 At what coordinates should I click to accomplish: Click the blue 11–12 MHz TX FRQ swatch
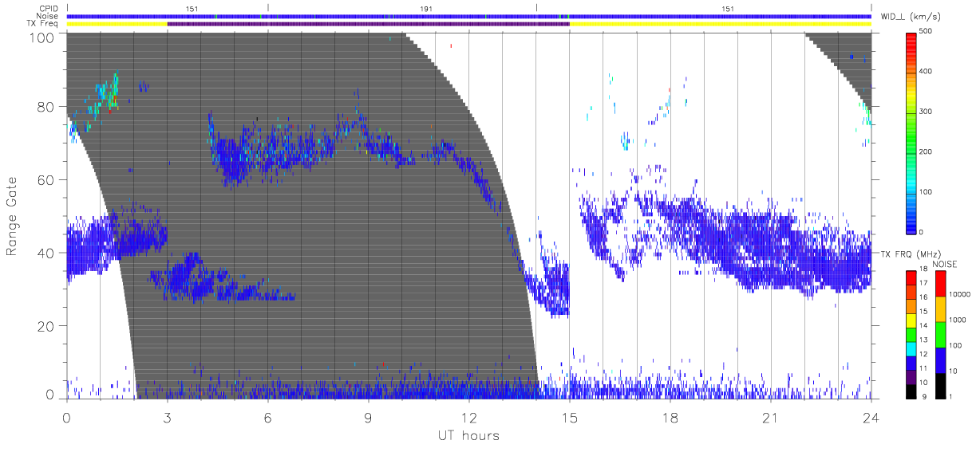pyautogui.click(x=911, y=364)
